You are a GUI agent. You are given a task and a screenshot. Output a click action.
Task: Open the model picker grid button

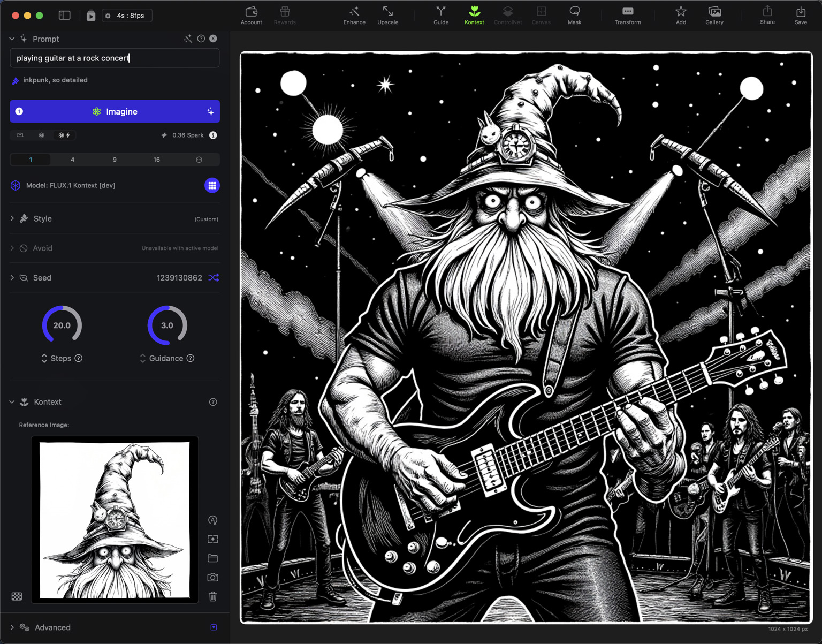[212, 185]
